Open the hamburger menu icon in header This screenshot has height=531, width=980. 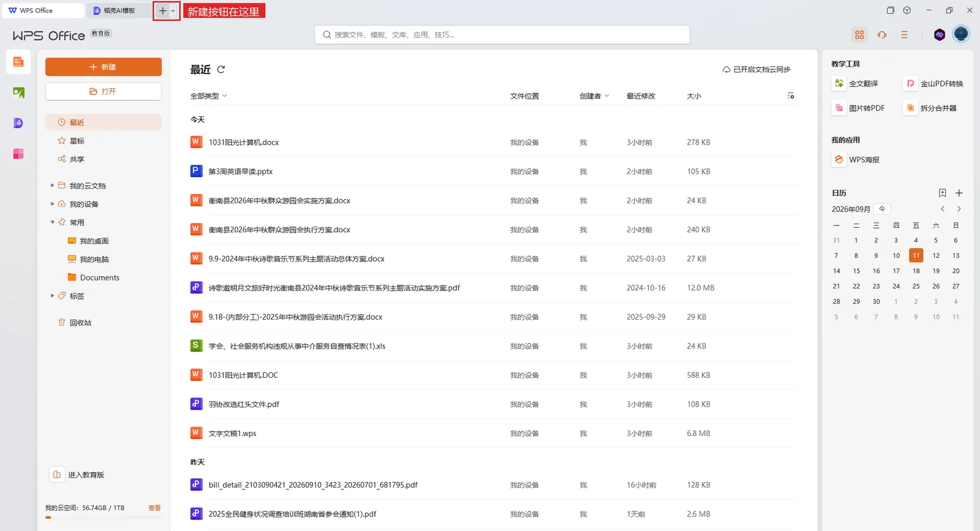(x=904, y=35)
